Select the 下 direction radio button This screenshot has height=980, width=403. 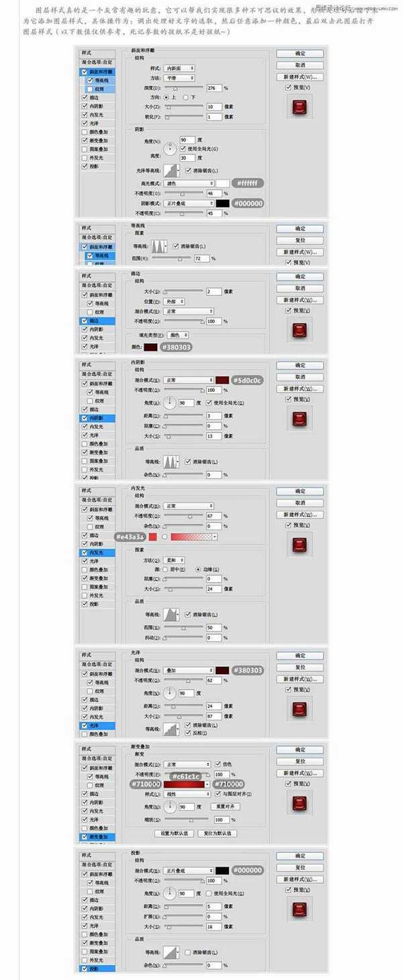187,97
